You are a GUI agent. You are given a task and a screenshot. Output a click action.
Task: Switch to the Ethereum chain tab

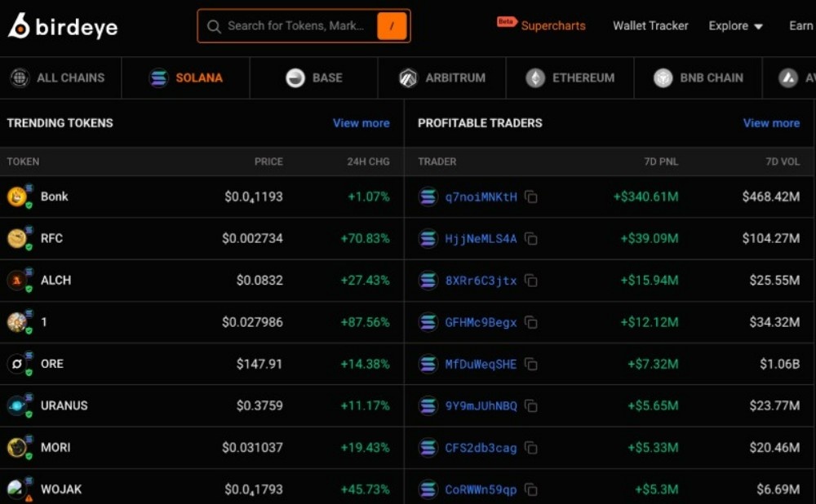pyautogui.click(x=570, y=78)
